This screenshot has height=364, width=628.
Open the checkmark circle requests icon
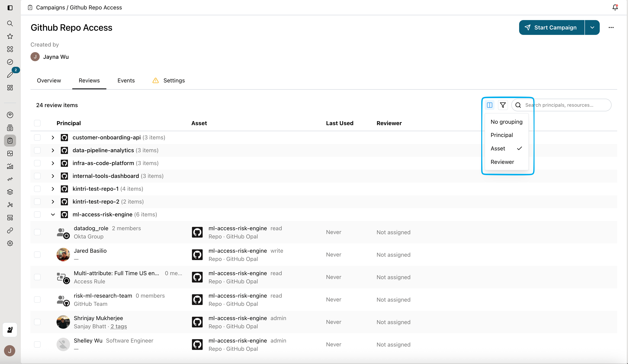pyautogui.click(x=10, y=62)
